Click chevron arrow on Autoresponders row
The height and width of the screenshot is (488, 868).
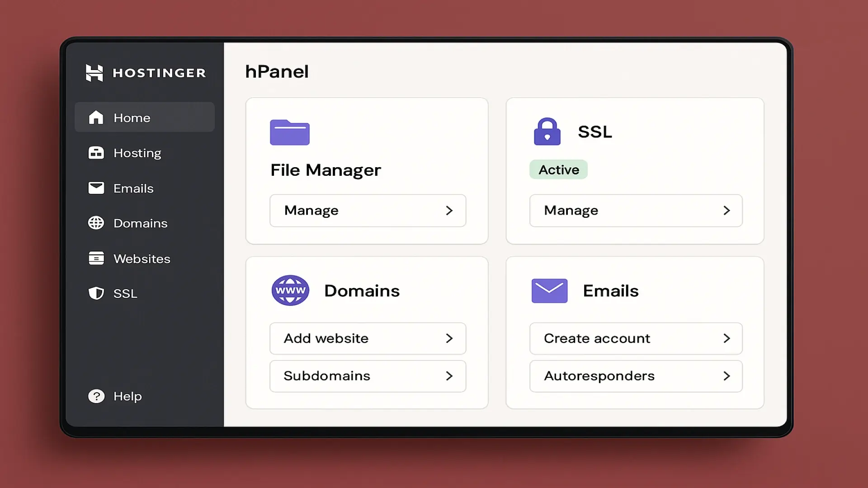coord(726,376)
